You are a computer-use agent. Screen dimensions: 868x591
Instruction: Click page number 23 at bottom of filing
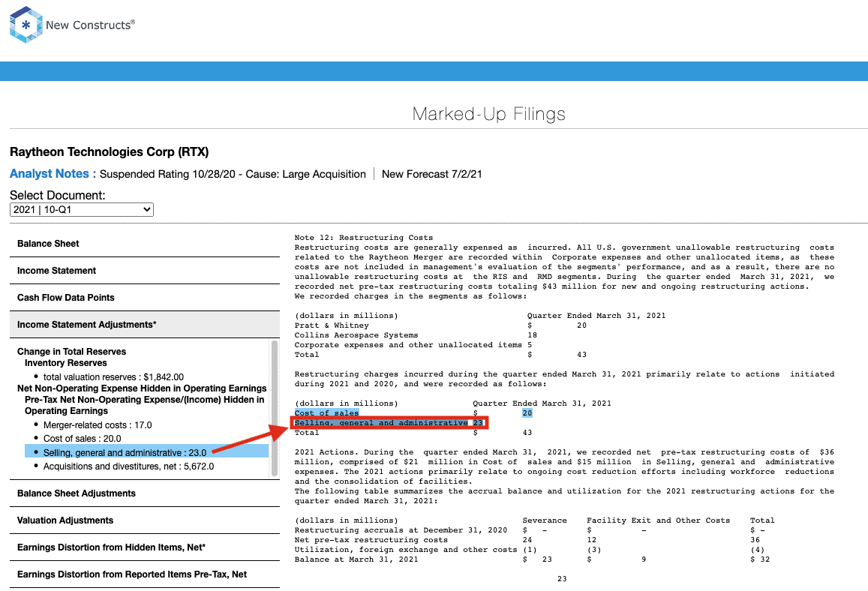[562, 579]
